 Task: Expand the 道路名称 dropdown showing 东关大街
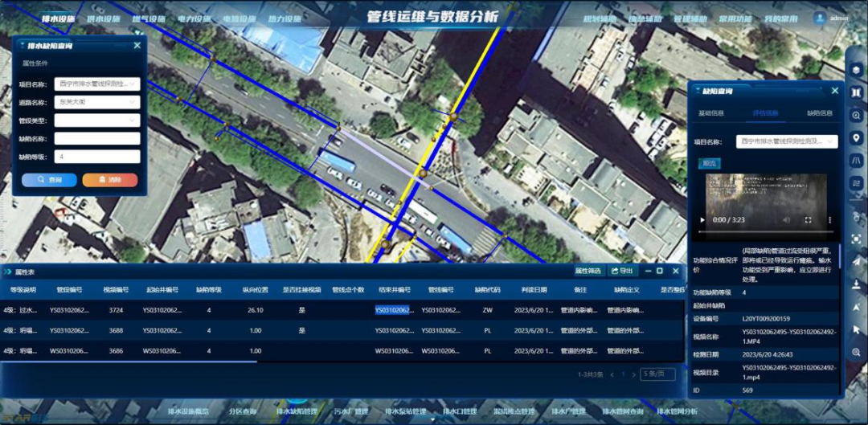(x=96, y=102)
